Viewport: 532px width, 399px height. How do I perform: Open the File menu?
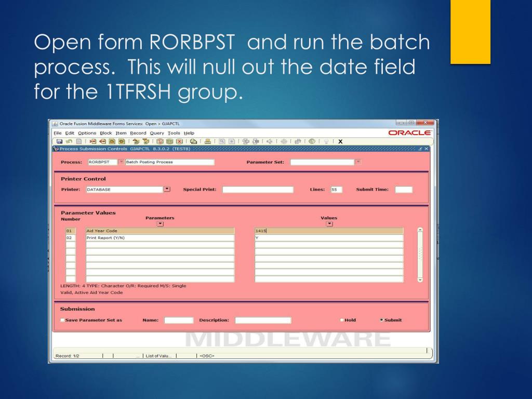[x=57, y=133]
